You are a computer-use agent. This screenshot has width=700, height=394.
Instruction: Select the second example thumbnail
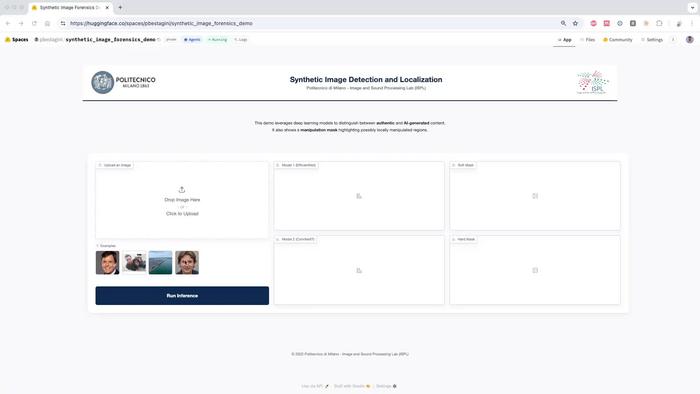click(x=134, y=262)
